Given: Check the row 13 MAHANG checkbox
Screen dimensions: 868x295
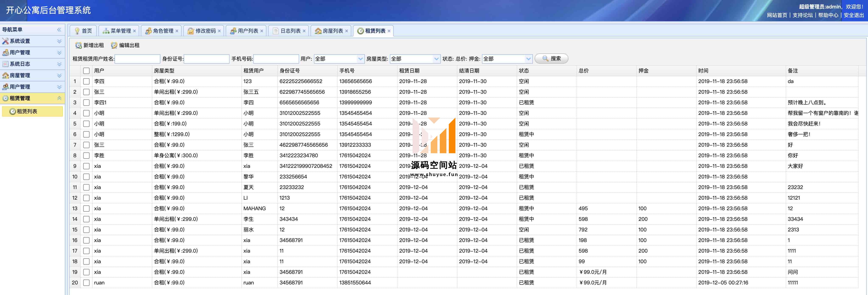Looking at the screenshot, I should point(86,209).
